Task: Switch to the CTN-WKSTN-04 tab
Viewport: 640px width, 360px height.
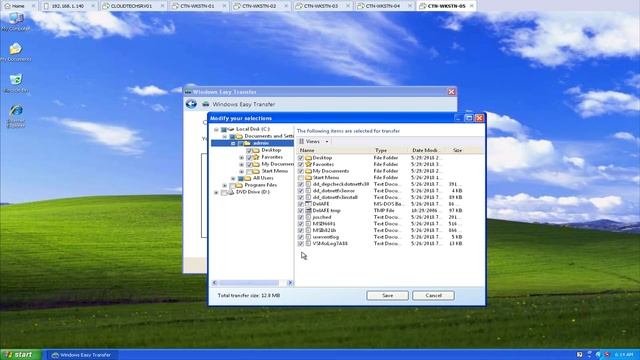Action: point(383,6)
